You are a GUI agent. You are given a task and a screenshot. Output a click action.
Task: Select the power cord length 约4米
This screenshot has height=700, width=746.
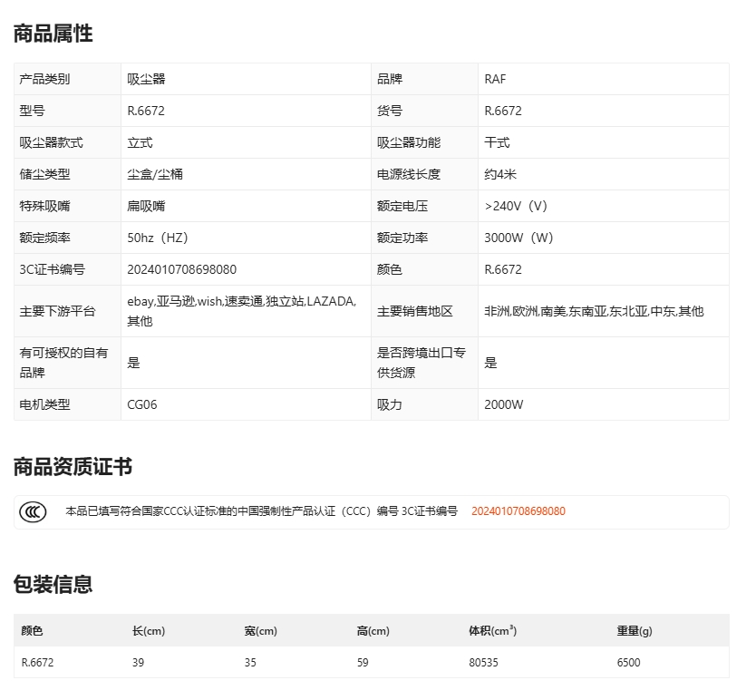point(500,174)
